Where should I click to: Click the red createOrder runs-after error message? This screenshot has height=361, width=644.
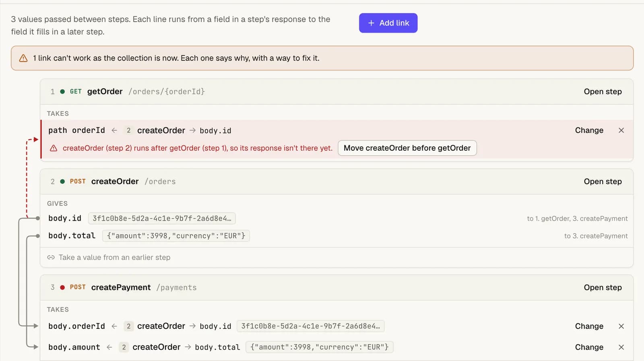coord(198,148)
